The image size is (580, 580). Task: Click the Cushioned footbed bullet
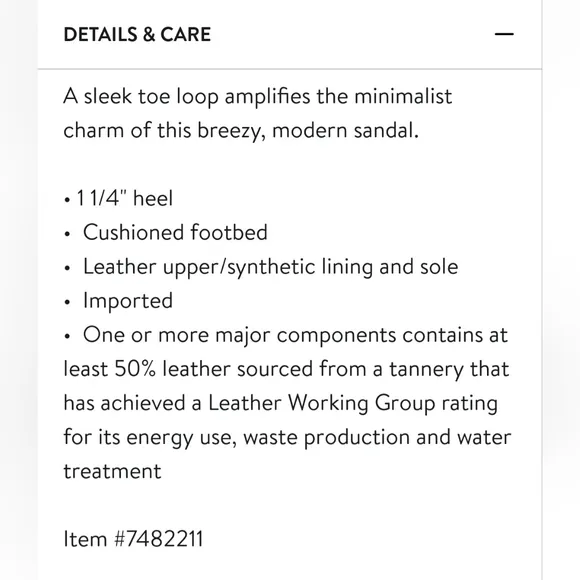point(165,232)
